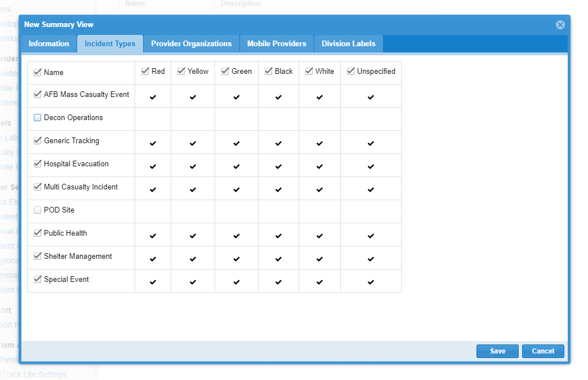This screenshot has width=588, height=380.
Task: Close the New Summary View dialog
Action: coord(560,25)
